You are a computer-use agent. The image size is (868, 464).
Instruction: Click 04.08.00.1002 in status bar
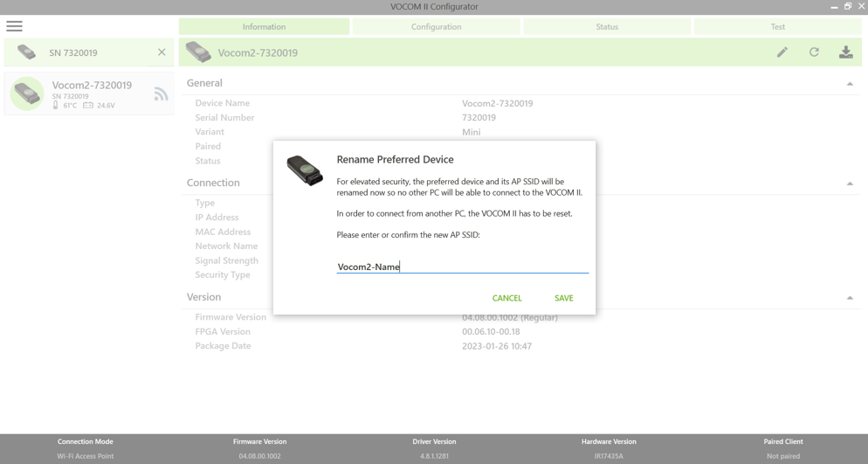pos(259,456)
